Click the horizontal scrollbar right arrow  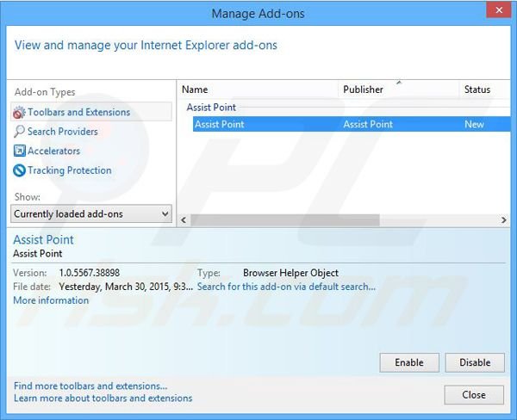[x=504, y=219]
